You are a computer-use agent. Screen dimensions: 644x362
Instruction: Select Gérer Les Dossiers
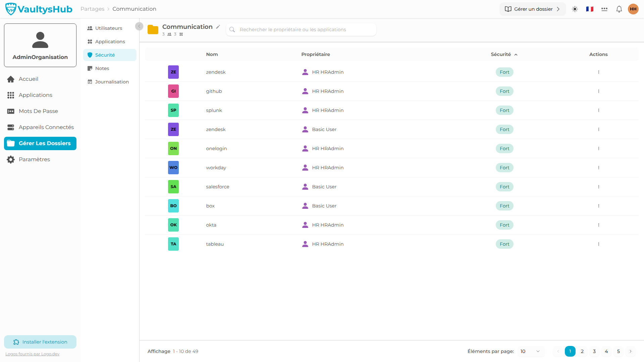coord(40,143)
